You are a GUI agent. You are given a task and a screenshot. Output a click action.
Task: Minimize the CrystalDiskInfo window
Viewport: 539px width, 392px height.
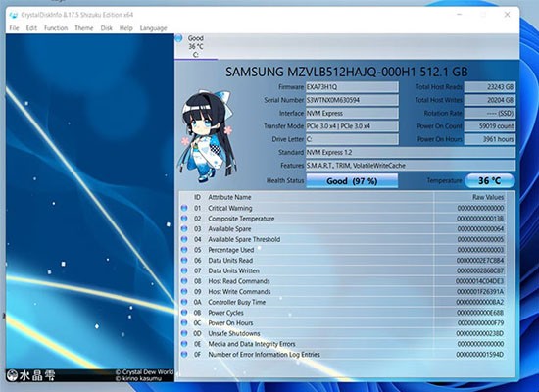460,15
